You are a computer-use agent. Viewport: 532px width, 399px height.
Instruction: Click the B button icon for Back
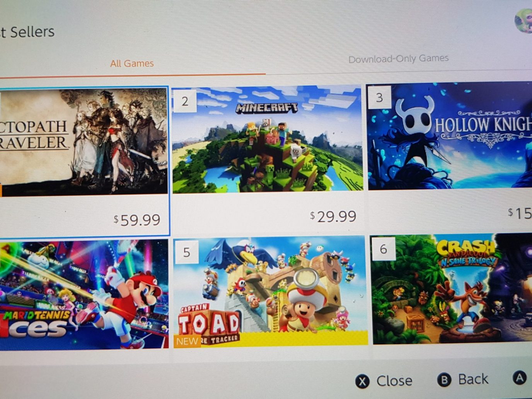[x=444, y=380]
